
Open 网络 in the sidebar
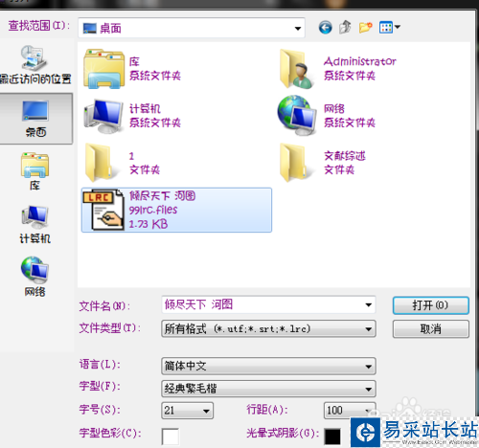pos(35,277)
